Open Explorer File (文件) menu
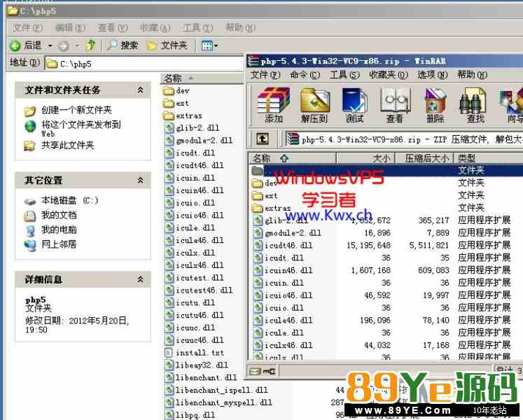Viewport: 523px width, 420px height. 27,27
